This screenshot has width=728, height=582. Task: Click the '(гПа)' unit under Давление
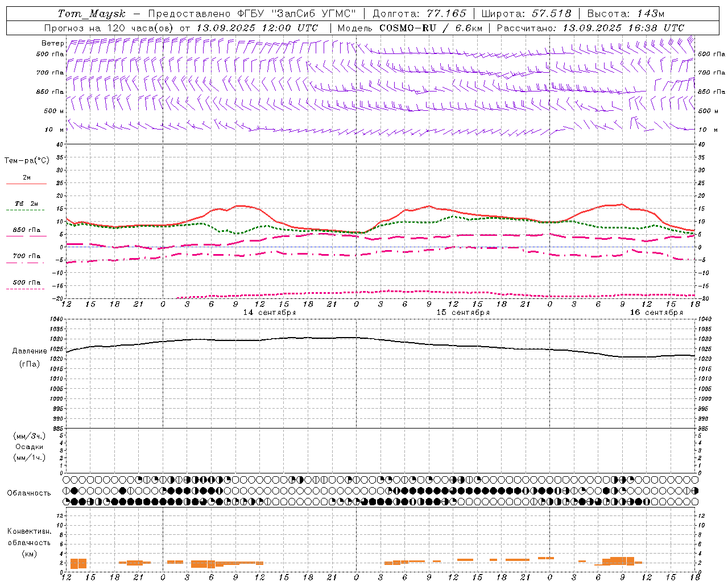[x=30, y=364]
